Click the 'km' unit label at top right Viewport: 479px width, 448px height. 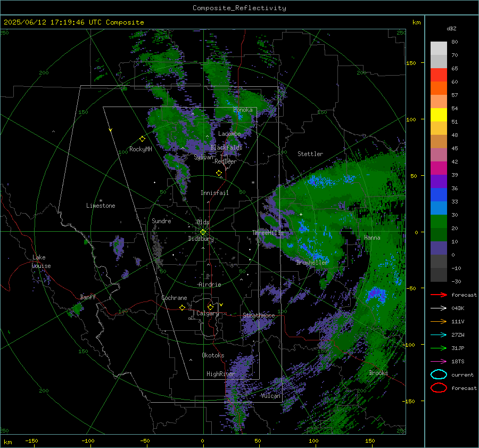click(x=416, y=22)
